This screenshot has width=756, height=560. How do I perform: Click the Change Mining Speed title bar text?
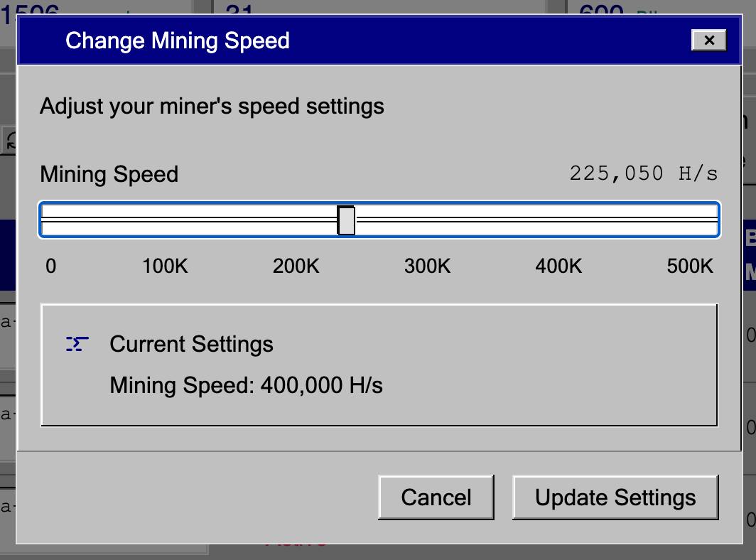(x=178, y=41)
